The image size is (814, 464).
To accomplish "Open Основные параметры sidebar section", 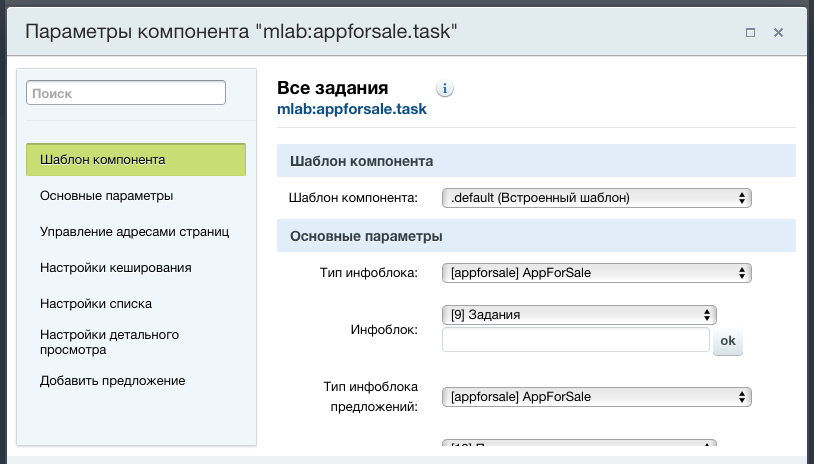I will [x=106, y=196].
